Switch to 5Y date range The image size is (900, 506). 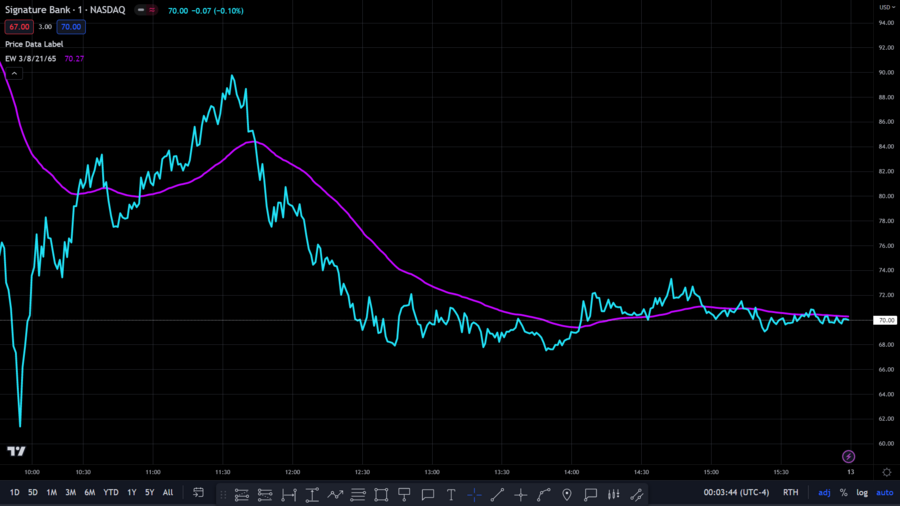[x=149, y=493]
